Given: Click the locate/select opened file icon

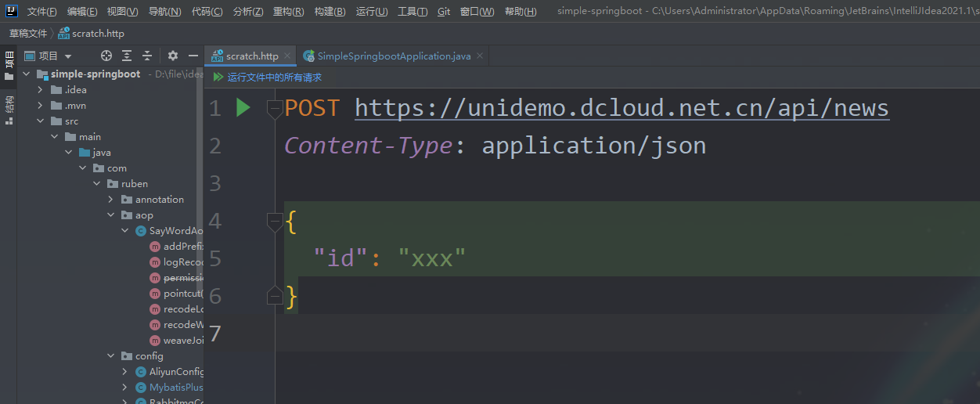Looking at the screenshot, I should click(106, 56).
